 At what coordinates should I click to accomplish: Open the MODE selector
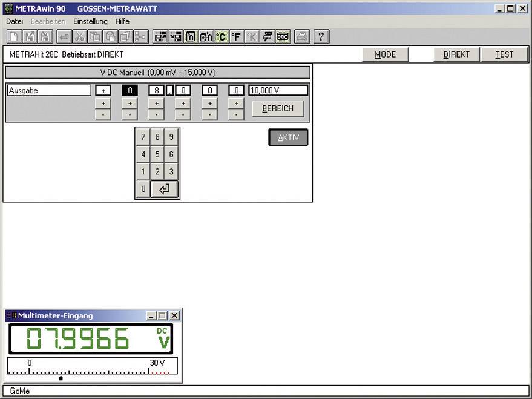coord(385,54)
